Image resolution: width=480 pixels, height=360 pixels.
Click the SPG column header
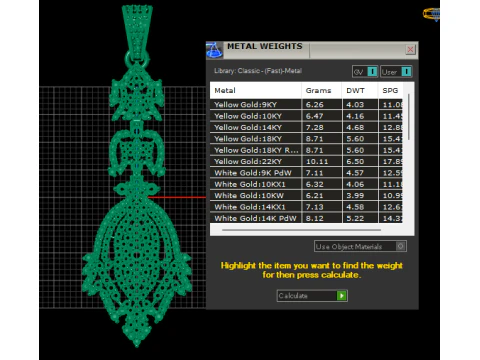tap(390, 90)
